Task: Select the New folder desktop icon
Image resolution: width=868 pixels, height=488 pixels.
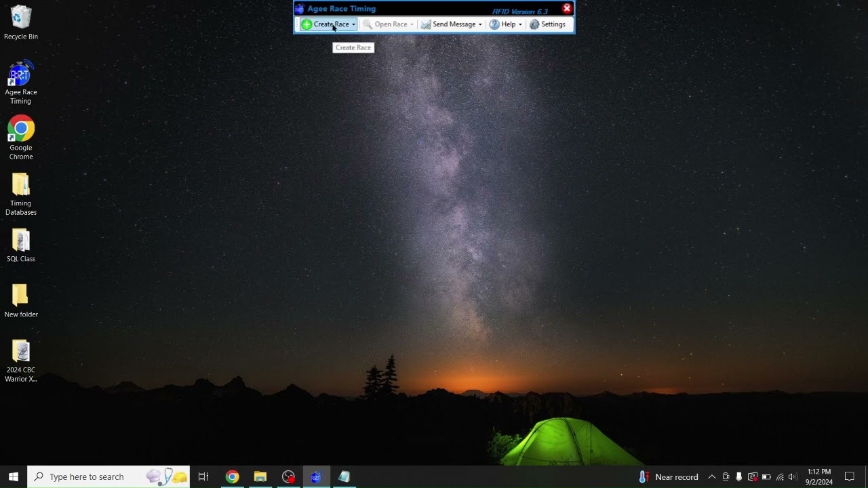Action: point(21,301)
